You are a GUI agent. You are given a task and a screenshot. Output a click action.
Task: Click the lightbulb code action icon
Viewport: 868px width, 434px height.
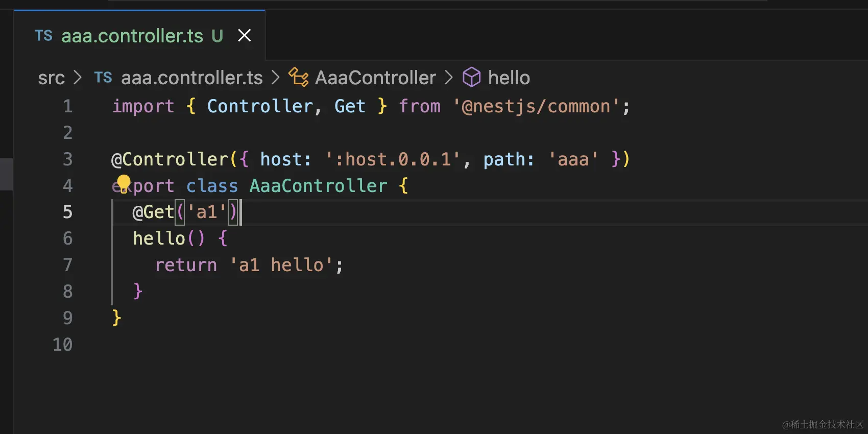tap(124, 184)
